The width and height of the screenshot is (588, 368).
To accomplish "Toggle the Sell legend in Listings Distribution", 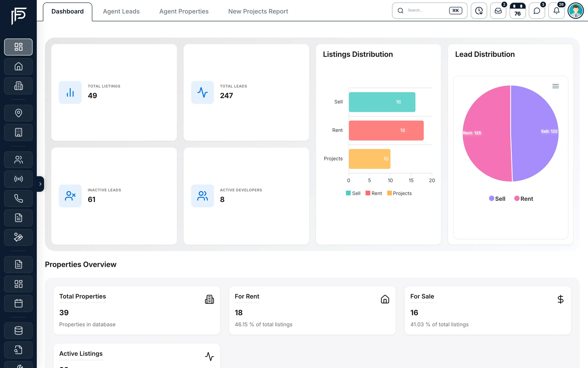I will (x=353, y=193).
